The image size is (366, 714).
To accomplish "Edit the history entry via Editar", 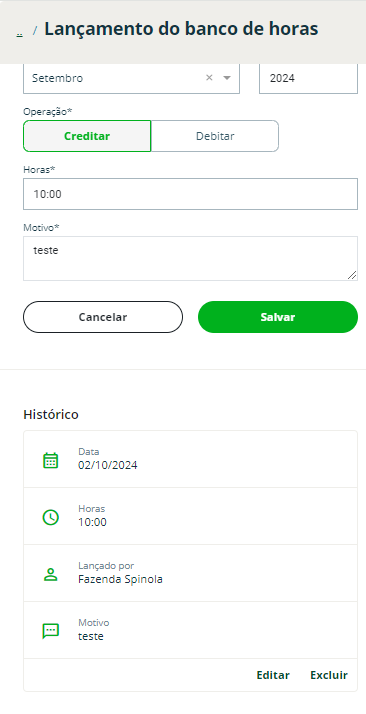I will pos(273,675).
